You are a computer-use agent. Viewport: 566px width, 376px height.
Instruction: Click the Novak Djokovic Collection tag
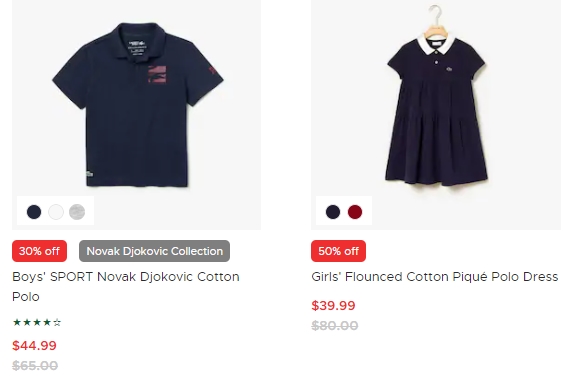(x=154, y=251)
